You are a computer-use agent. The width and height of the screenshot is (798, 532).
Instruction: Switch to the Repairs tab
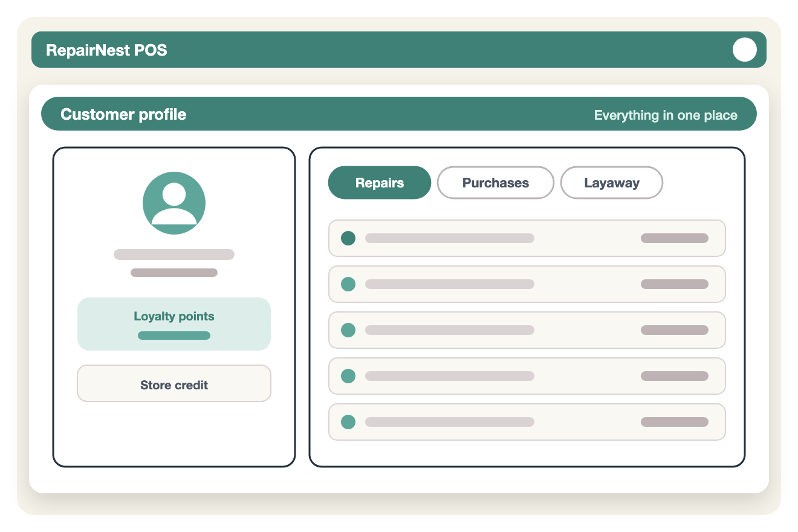(380, 183)
